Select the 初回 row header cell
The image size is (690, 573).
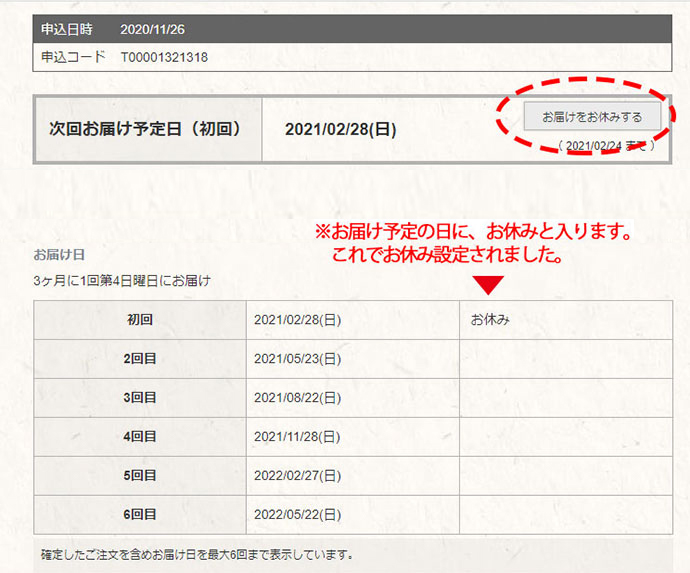[x=140, y=320]
